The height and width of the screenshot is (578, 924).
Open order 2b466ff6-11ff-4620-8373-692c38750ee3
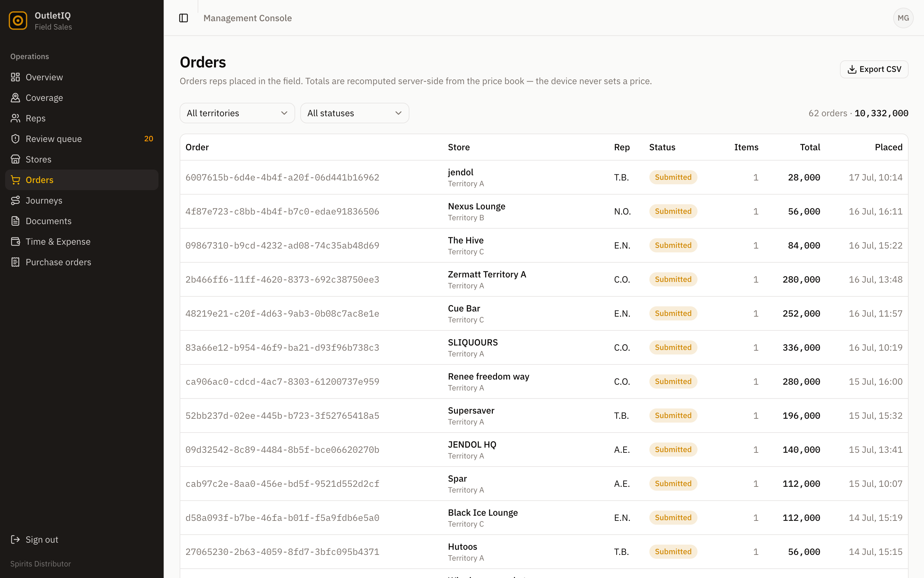click(x=282, y=279)
